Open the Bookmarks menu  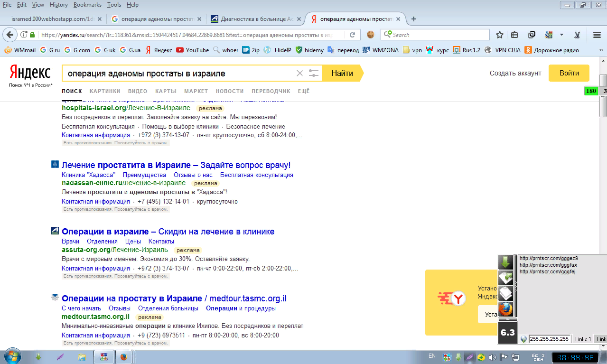[x=87, y=5]
